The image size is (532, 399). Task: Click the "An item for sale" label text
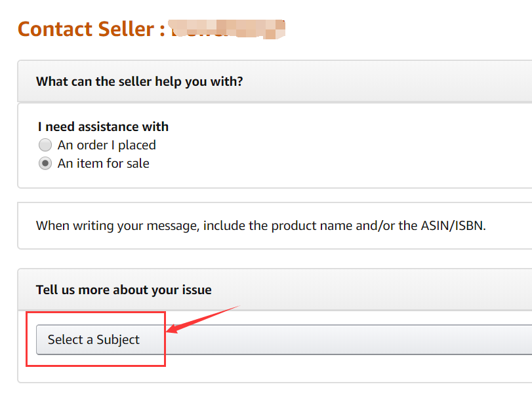(x=104, y=164)
